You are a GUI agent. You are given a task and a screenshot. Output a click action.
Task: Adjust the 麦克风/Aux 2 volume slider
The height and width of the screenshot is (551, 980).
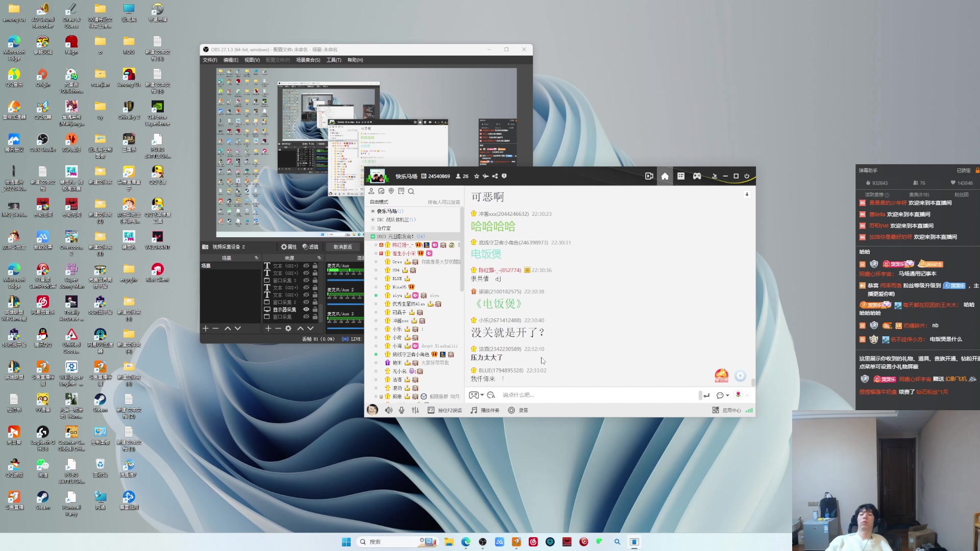click(346, 304)
